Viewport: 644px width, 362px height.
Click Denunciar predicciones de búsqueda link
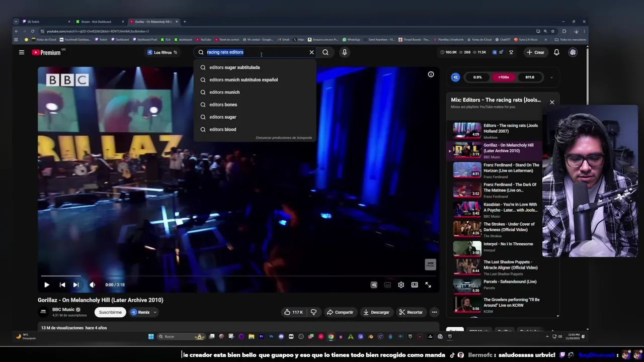click(284, 138)
